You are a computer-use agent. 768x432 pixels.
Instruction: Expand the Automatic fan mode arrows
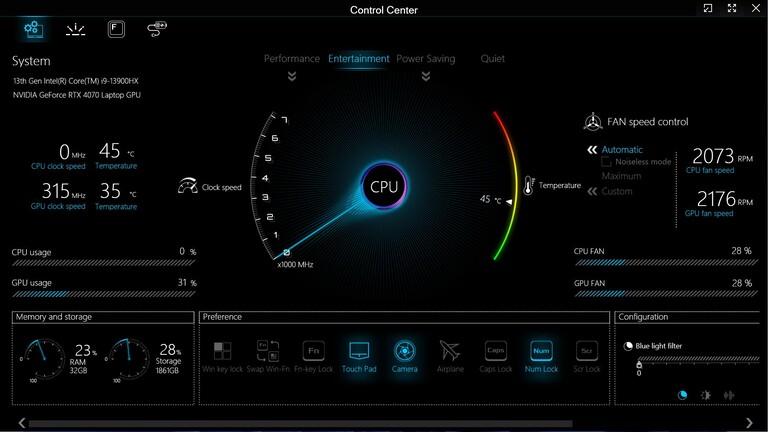pos(592,149)
